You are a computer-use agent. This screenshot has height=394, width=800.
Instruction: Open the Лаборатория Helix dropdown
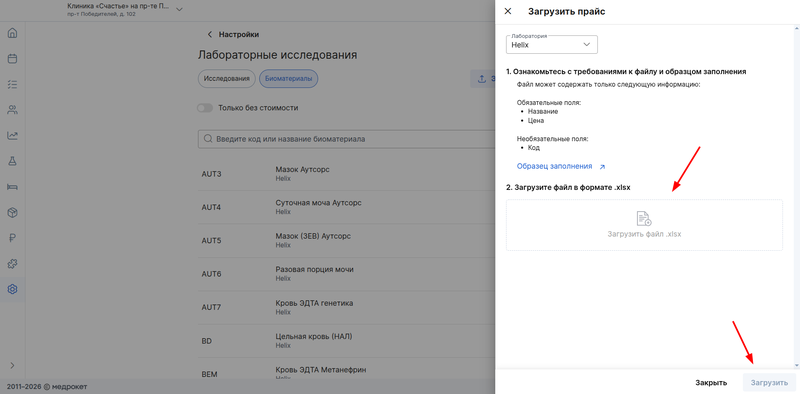point(552,44)
